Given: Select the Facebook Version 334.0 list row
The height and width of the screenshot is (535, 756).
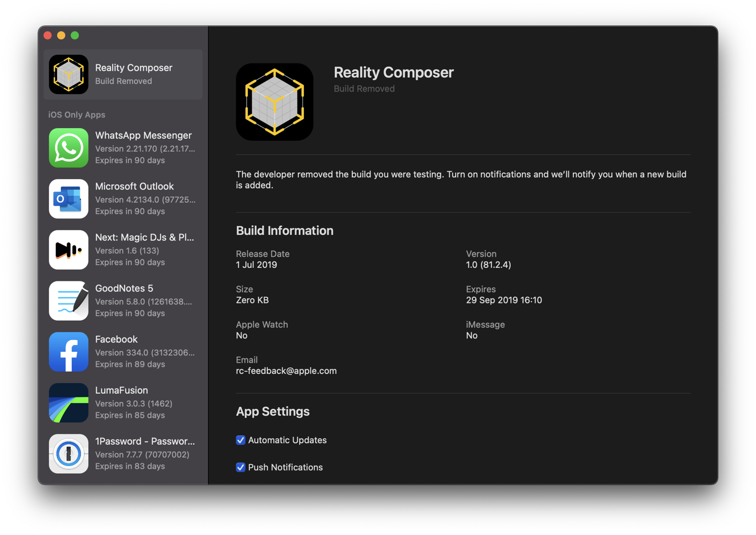Looking at the screenshot, I should coord(144,352).
